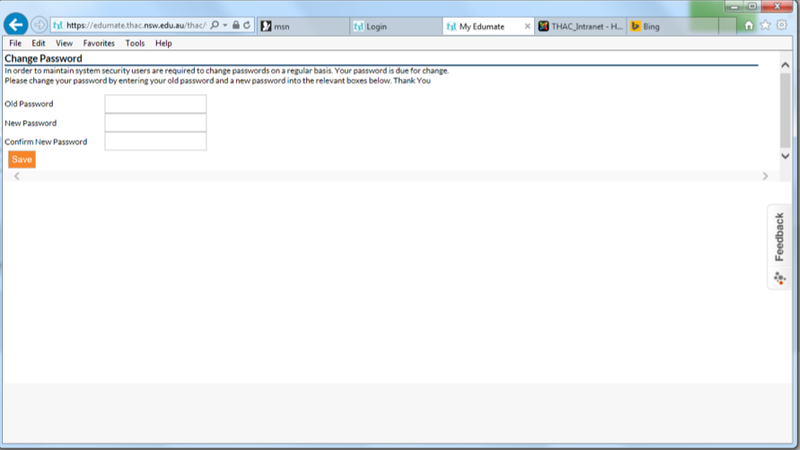Click the vertical scrollbar down arrow
The width and height of the screenshot is (800, 450).
[785, 156]
